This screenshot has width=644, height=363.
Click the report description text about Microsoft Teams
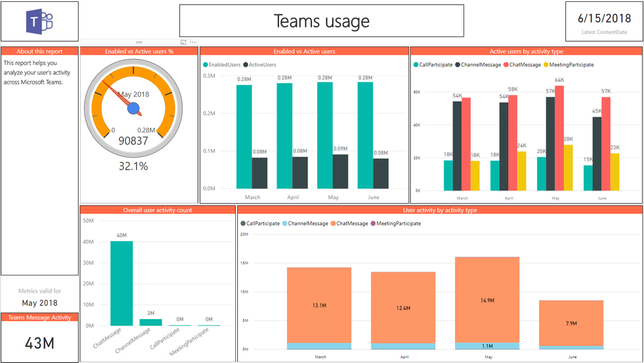[x=37, y=73]
